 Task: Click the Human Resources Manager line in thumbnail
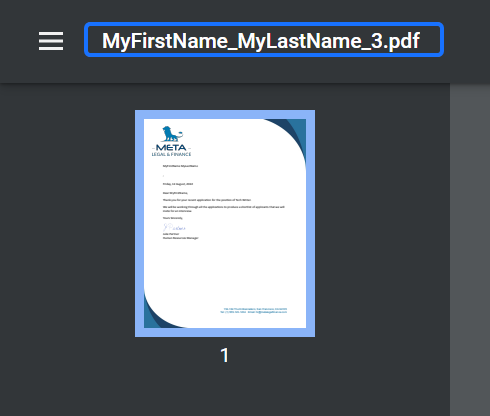click(181, 238)
